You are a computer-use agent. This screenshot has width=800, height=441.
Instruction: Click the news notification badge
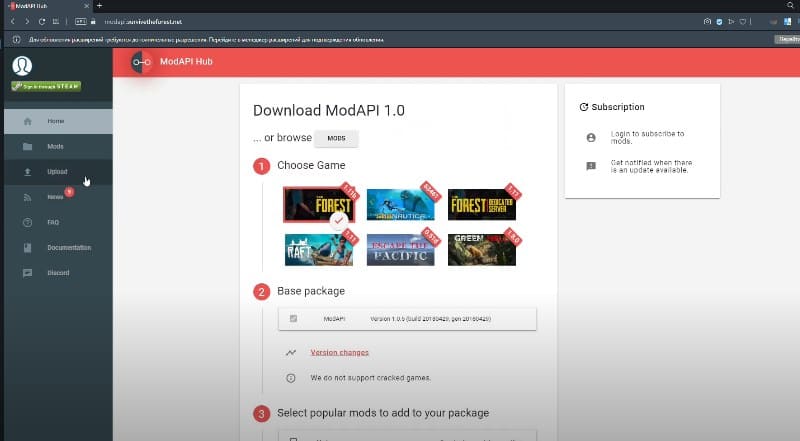tap(69, 192)
